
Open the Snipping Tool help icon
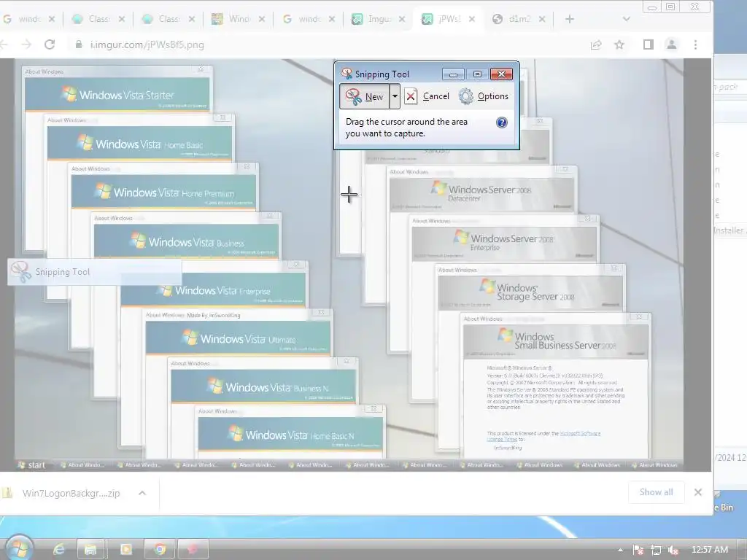[x=501, y=122]
